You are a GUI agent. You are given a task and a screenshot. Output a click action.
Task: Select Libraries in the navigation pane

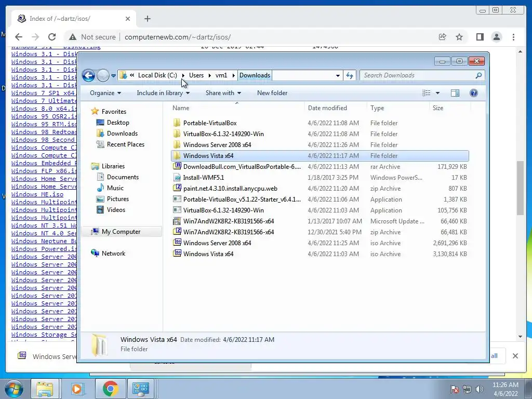pos(113,166)
